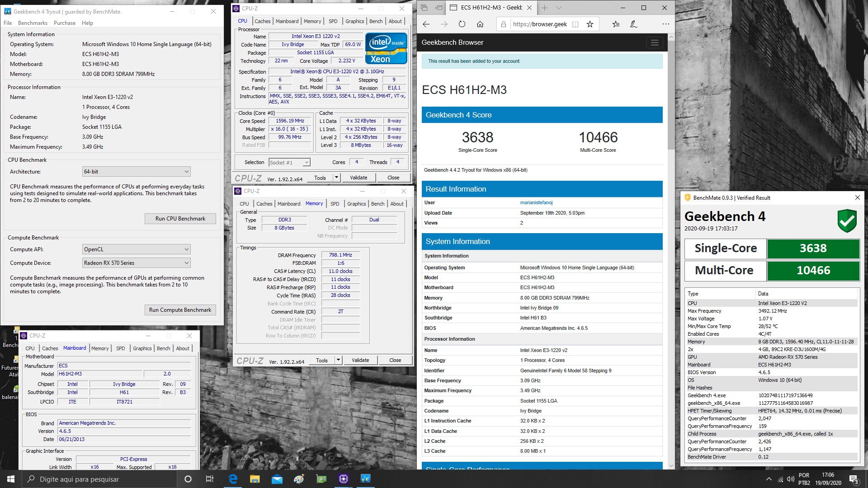Open the Help menu in Geekbench 4
Viewport: 868px width, 488px height.
pyautogui.click(x=87, y=23)
